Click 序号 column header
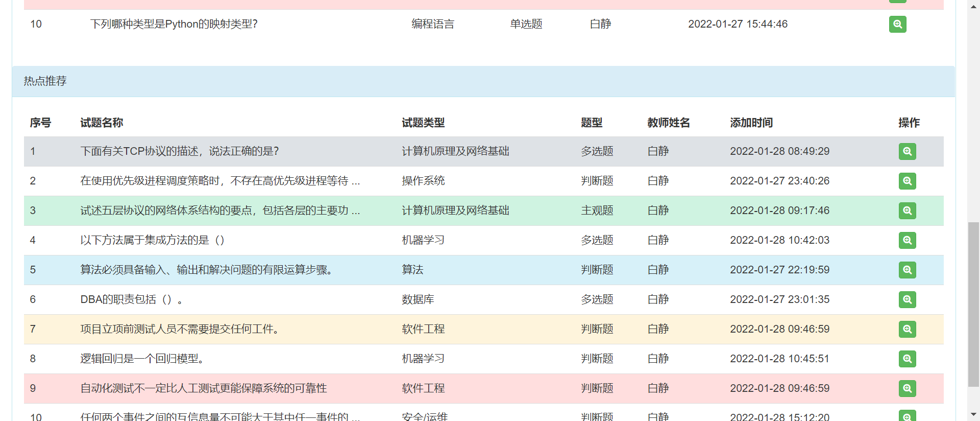980x421 pixels. (40, 123)
